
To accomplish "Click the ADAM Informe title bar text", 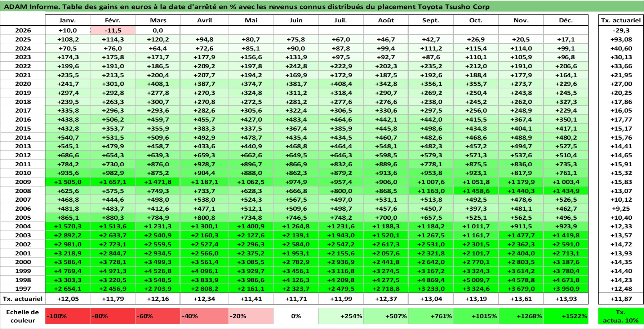I will pos(247,7).
